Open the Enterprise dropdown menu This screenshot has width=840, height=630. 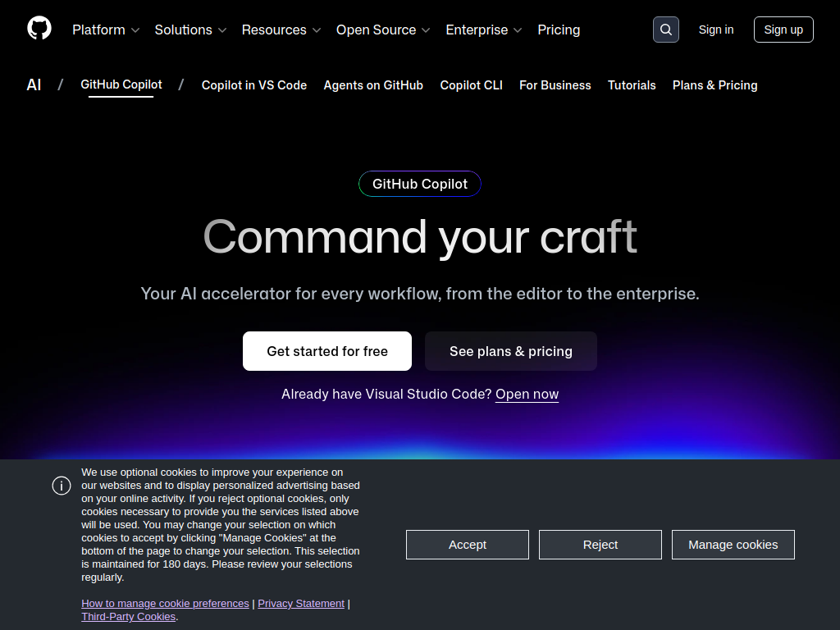[484, 30]
